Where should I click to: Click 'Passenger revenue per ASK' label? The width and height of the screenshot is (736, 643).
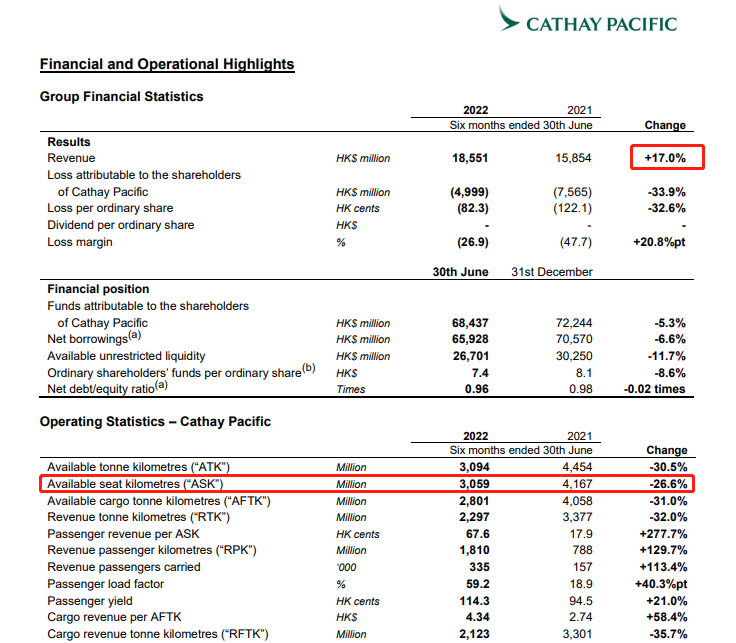pyautogui.click(x=123, y=534)
